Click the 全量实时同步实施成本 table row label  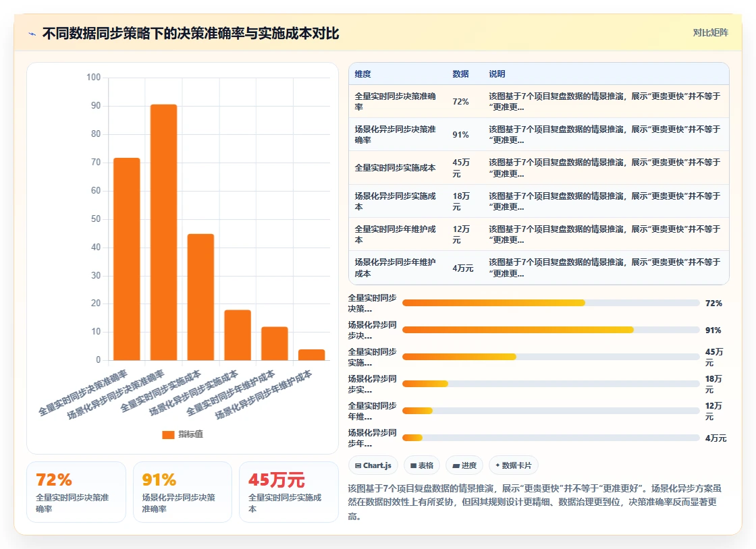395,168
